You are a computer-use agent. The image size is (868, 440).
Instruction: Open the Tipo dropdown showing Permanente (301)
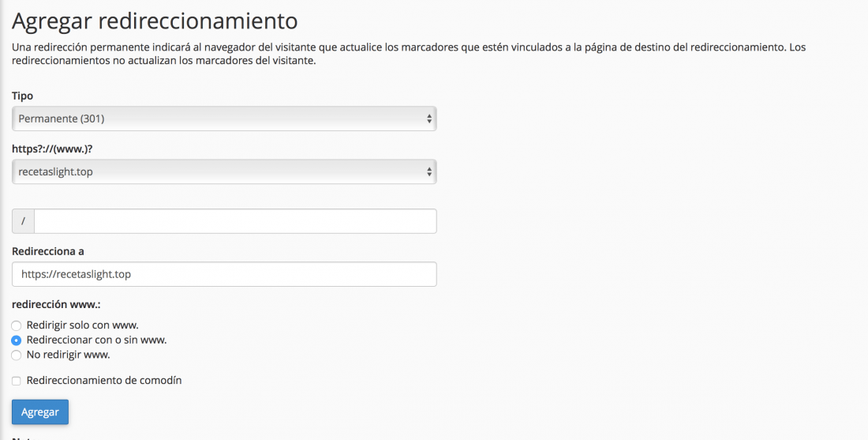[x=224, y=118]
